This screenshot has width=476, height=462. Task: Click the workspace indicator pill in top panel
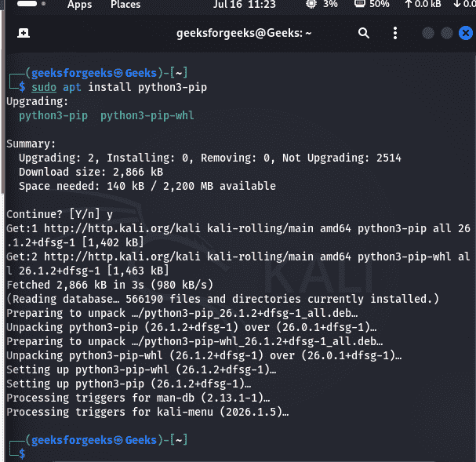(x=27, y=3)
